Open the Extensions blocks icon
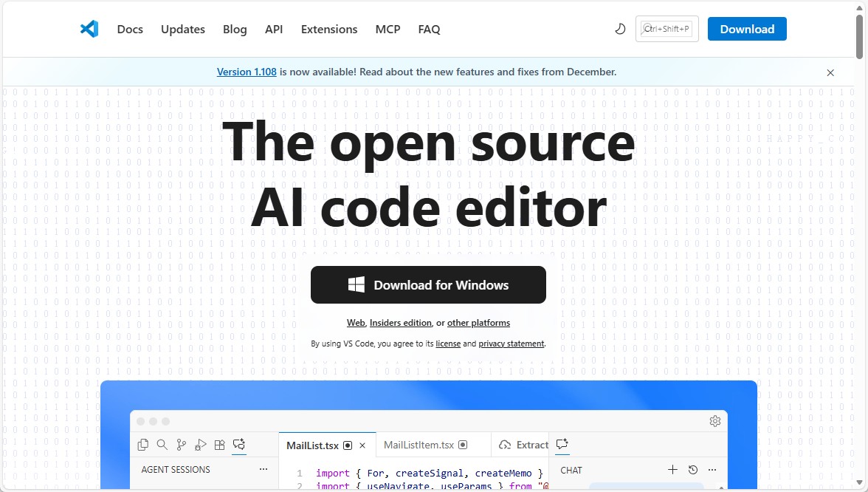The width and height of the screenshot is (868, 492). (220, 445)
